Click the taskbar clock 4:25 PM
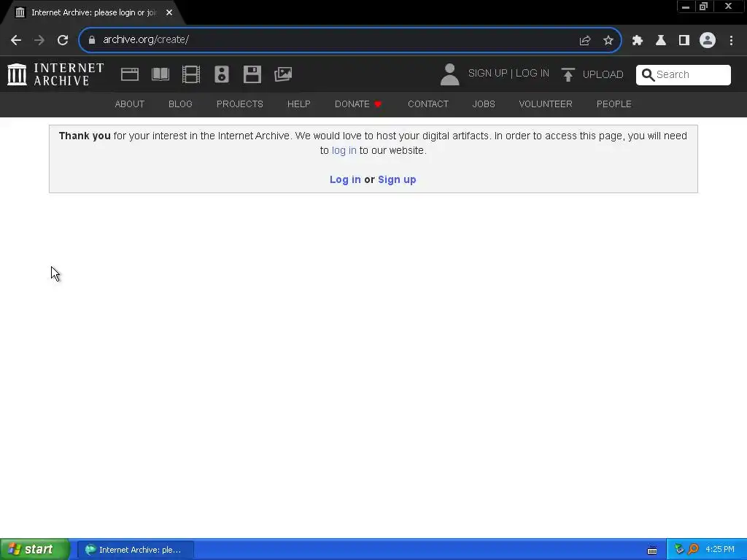This screenshot has width=747, height=560. point(720,550)
